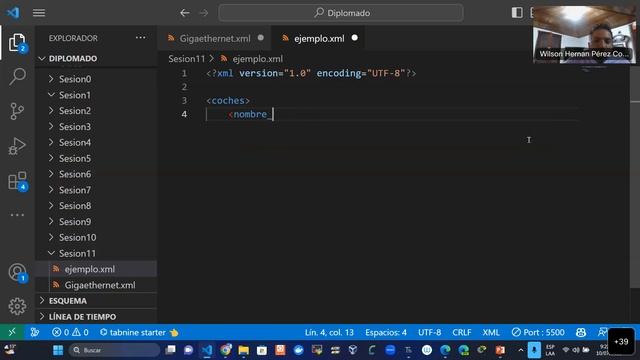Close unsaved ejemplo.xml tab dot
Screen dimensions: 640x360
tap(355, 38)
